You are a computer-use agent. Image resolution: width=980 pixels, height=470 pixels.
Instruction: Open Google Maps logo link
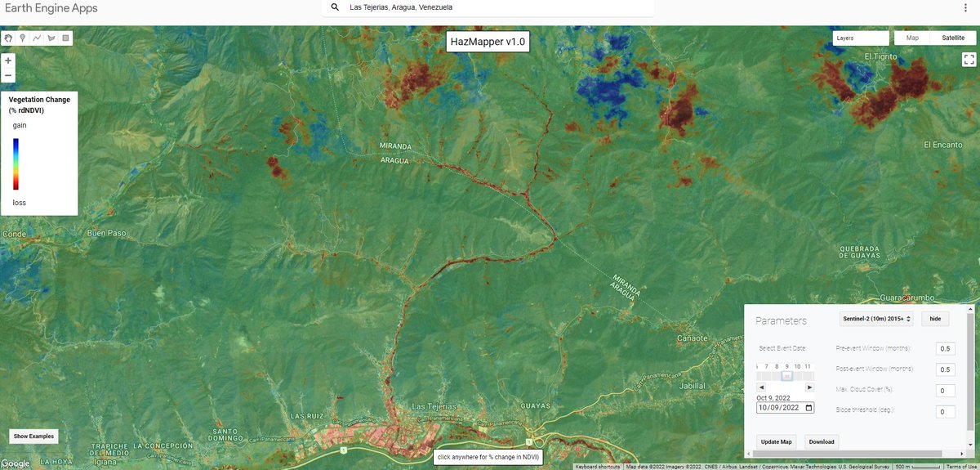(16, 463)
